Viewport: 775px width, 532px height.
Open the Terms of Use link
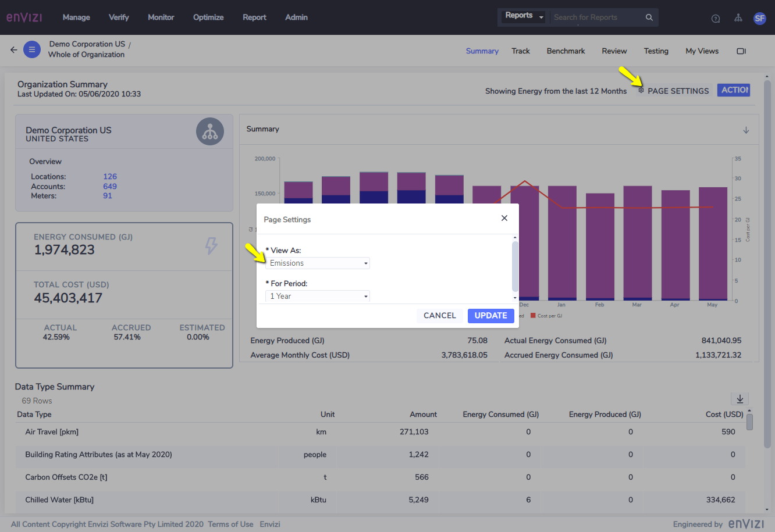point(230,524)
